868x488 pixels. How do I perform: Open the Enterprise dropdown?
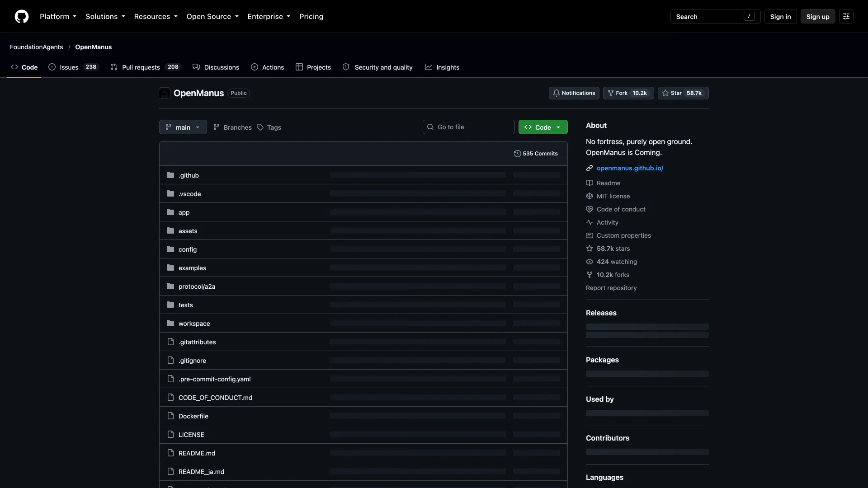coord(269,16)
